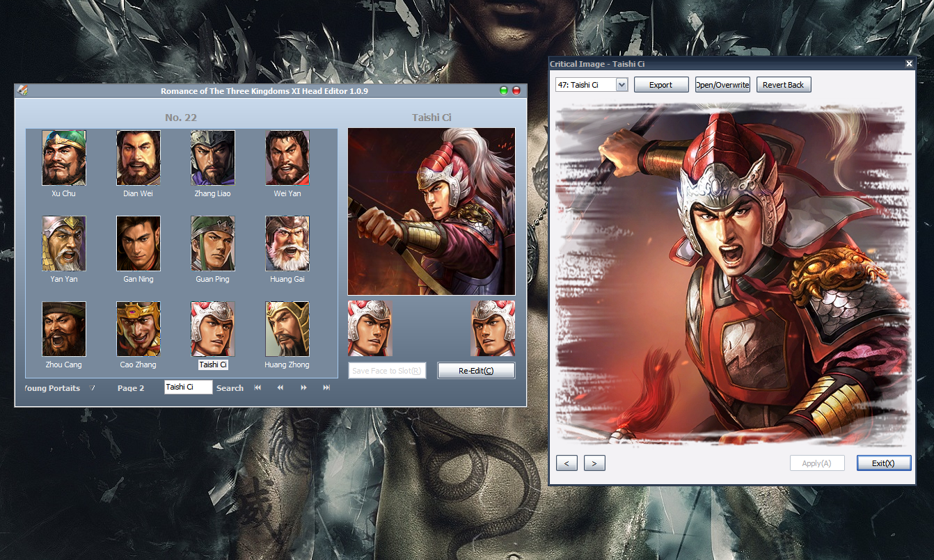
Task: Click Apply(A) button
Action: click(817, 463)
